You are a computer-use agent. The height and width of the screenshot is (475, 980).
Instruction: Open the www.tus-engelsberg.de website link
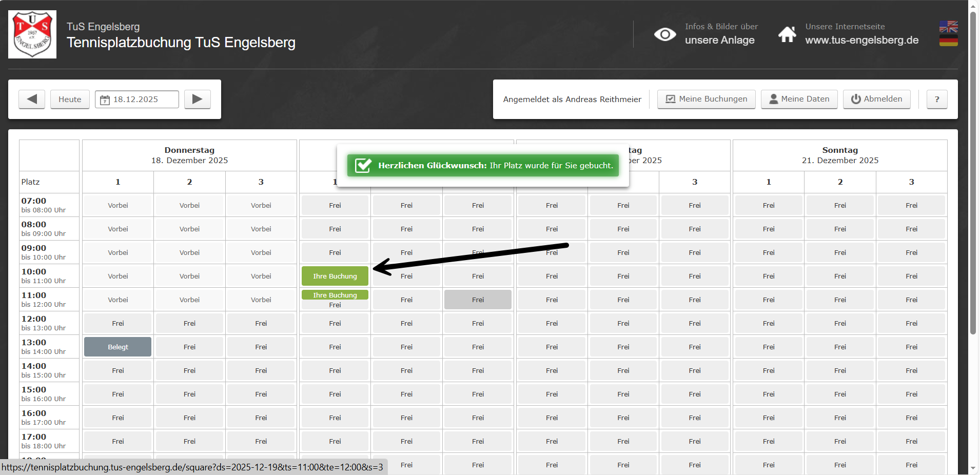(x=861, y=40)
